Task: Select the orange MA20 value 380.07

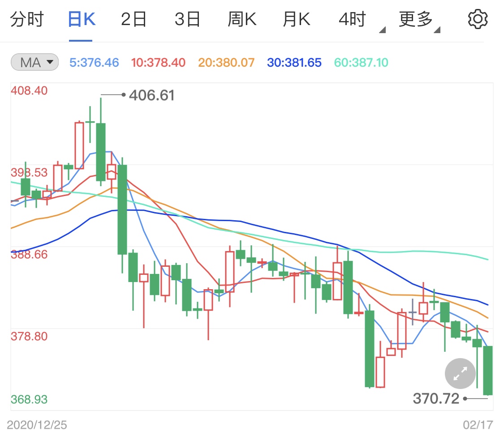Action: point(226,63)
